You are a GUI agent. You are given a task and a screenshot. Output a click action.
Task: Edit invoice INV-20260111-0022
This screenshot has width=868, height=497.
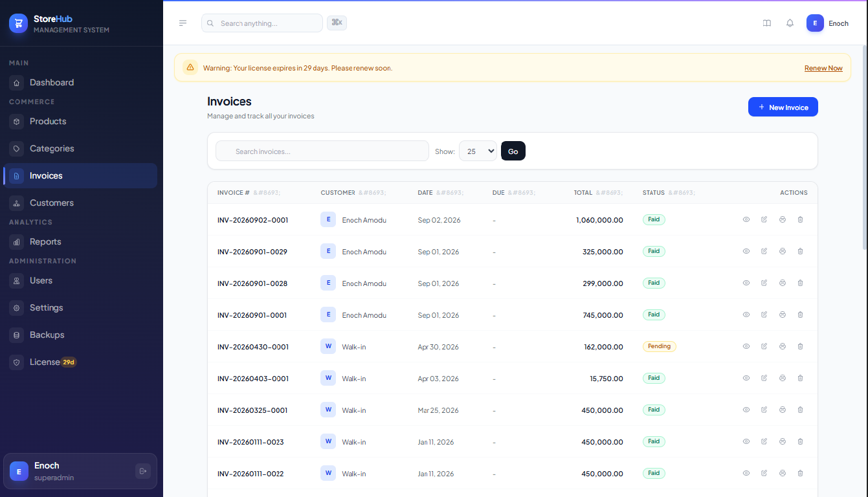[764, 474]
